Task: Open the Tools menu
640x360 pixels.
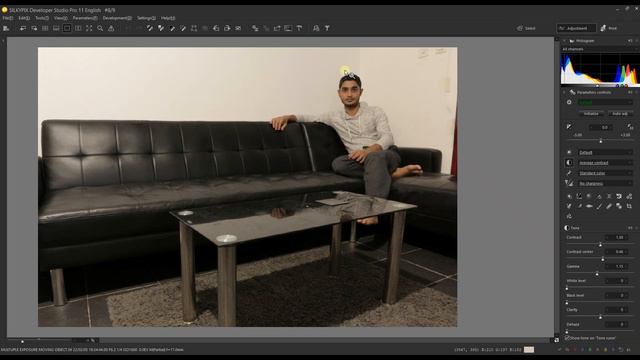Action: pyautogui.click(x=42, y=18)
